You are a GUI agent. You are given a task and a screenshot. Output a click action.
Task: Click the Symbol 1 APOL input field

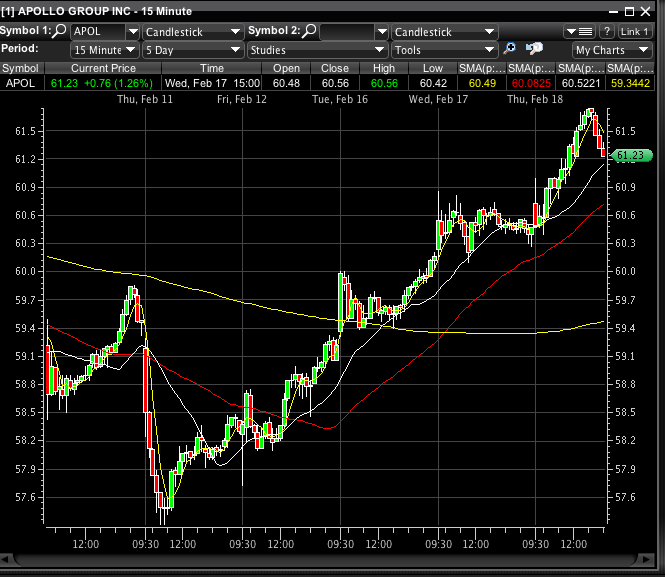pyautogui.click(x=97, y=32)
